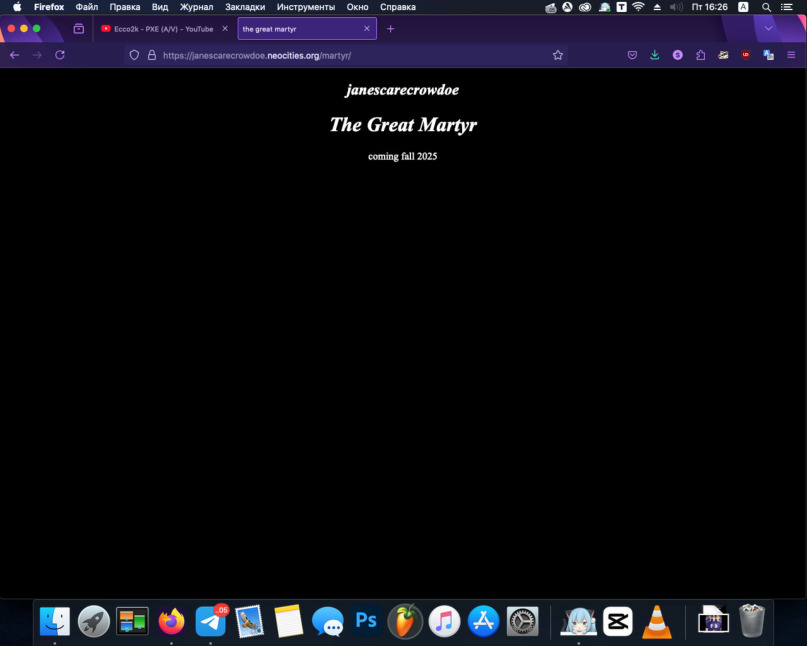The height and width of the screenshot is (646, 807).
Task: Launch VLC from the Dock
Action: [657, 621]
